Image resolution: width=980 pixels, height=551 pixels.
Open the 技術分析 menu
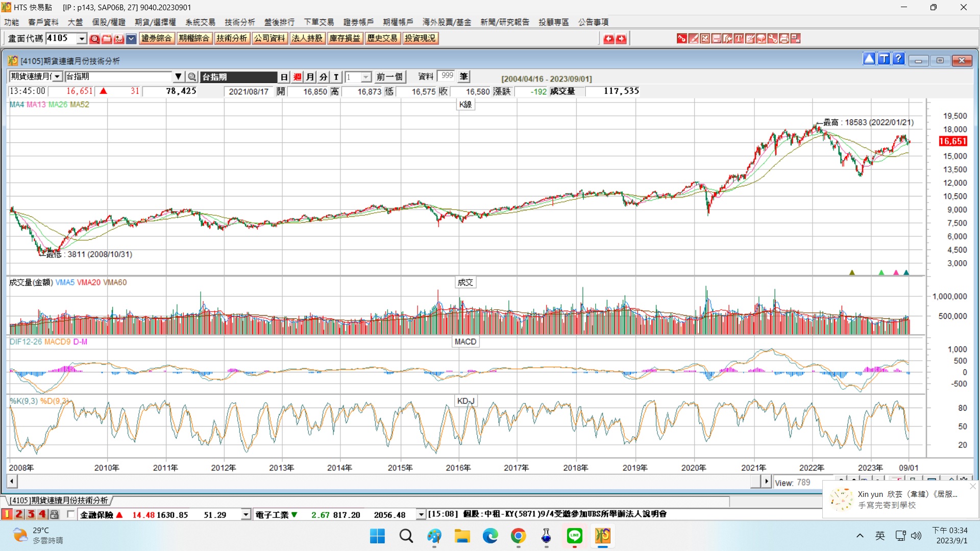[x=239, y=22]
